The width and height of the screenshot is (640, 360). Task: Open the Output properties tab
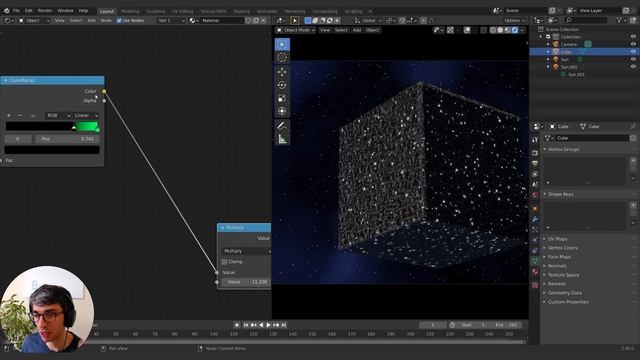[x=535, y=164]
